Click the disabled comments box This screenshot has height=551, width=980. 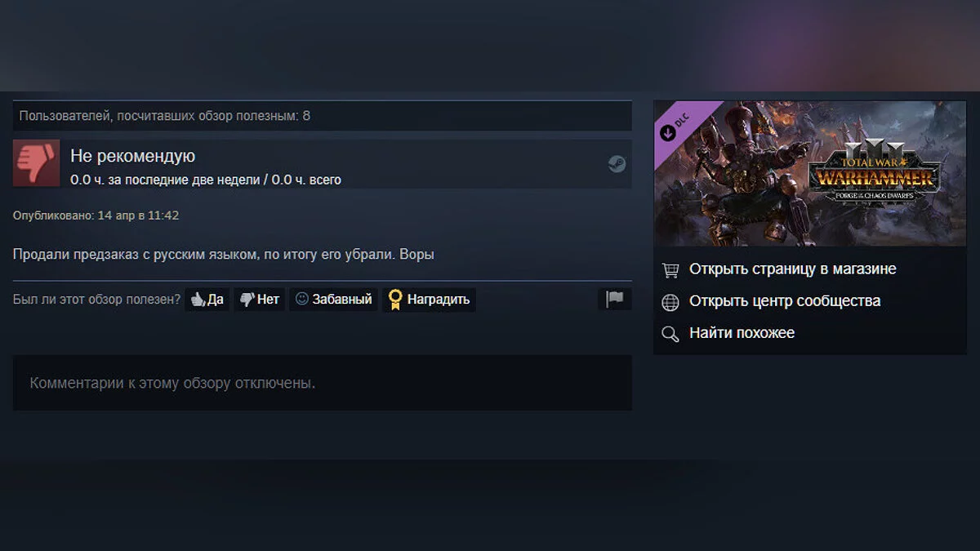point(323,383)
